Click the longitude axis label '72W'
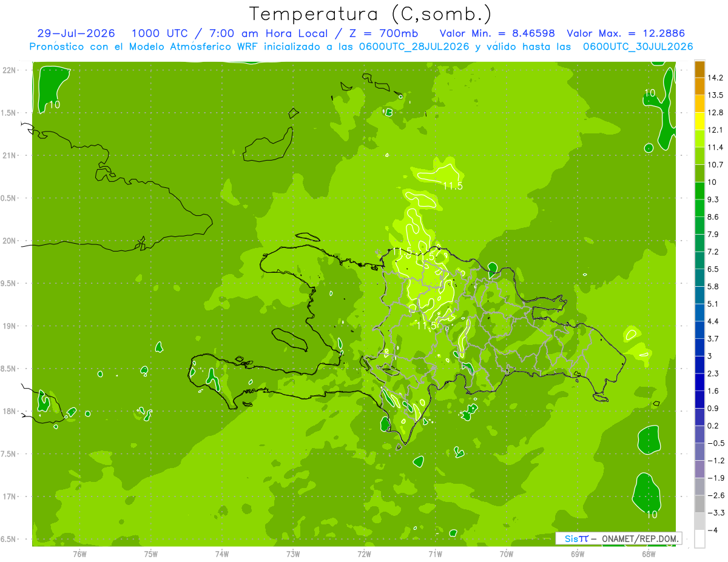The height and width of the screenshot is (562, 728). [364, 554]
